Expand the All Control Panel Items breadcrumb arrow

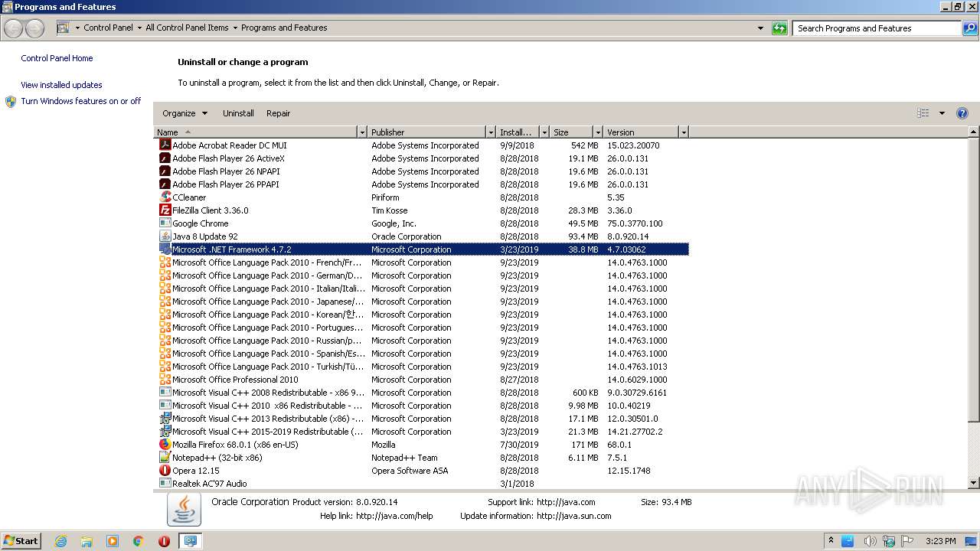(x=235, y=28)
